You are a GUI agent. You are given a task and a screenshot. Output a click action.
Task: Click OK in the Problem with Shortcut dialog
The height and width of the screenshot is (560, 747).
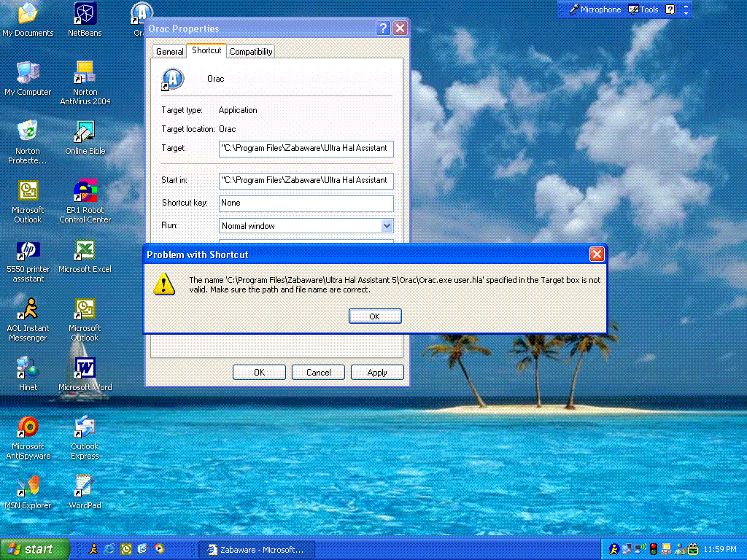[375, 316]
